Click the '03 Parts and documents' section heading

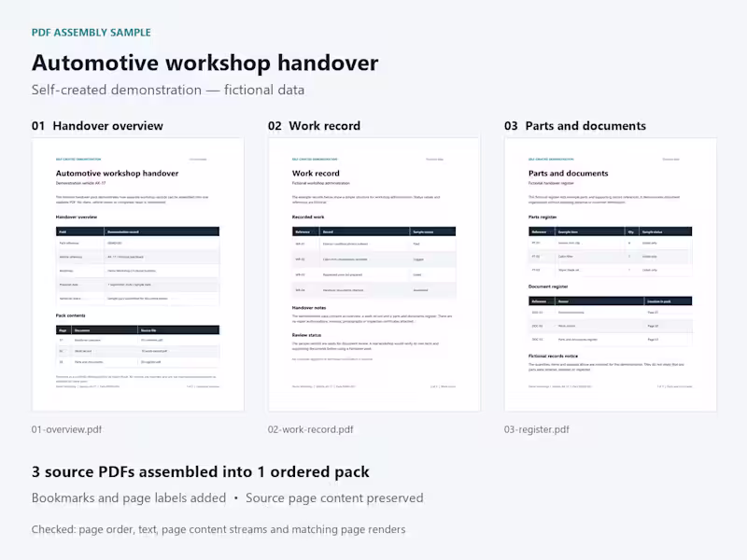pyautogui.click(x=575, y=126)
